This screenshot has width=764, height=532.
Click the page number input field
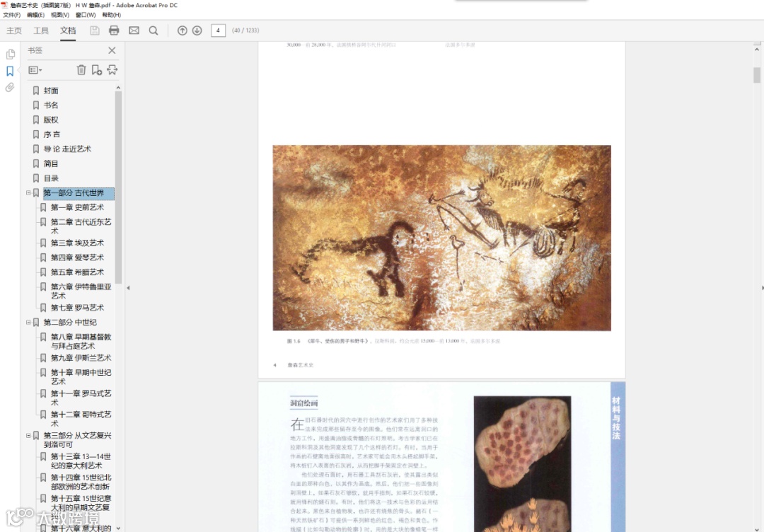[x=219, y=30]
